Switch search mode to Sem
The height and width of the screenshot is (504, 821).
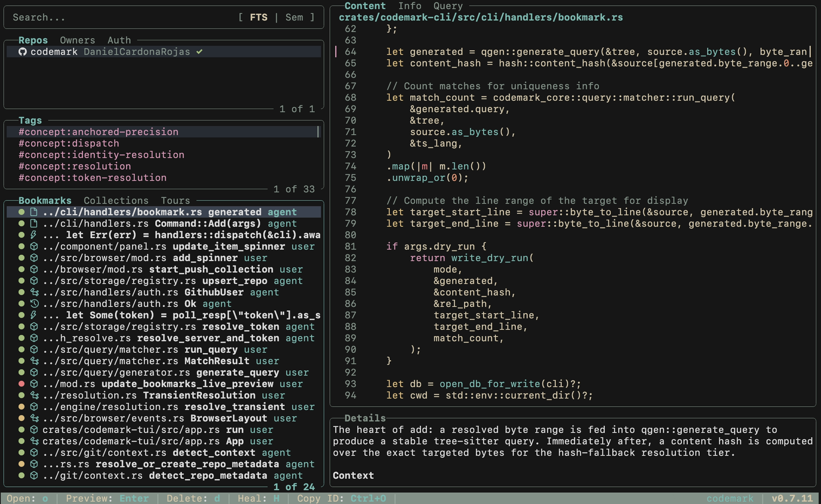point(294,17)
